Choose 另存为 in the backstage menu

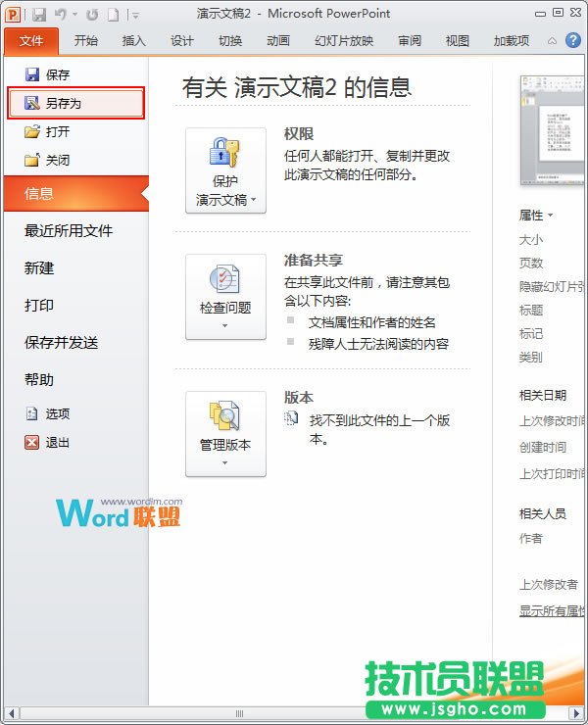point(76,103)
